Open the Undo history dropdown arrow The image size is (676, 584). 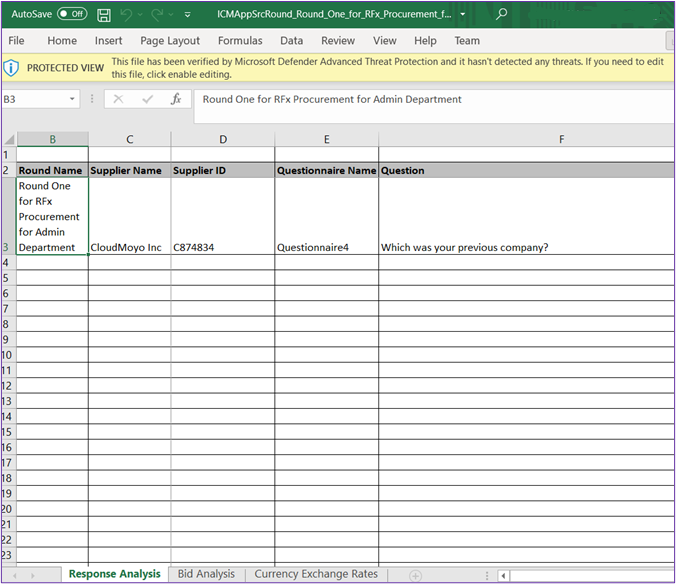tap(140, 15)
